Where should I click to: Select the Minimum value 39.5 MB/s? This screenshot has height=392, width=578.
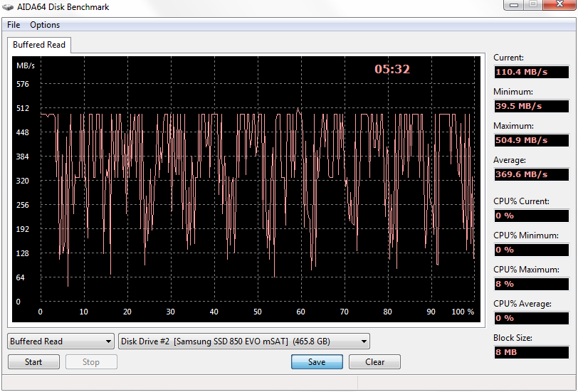coord(532,106)
